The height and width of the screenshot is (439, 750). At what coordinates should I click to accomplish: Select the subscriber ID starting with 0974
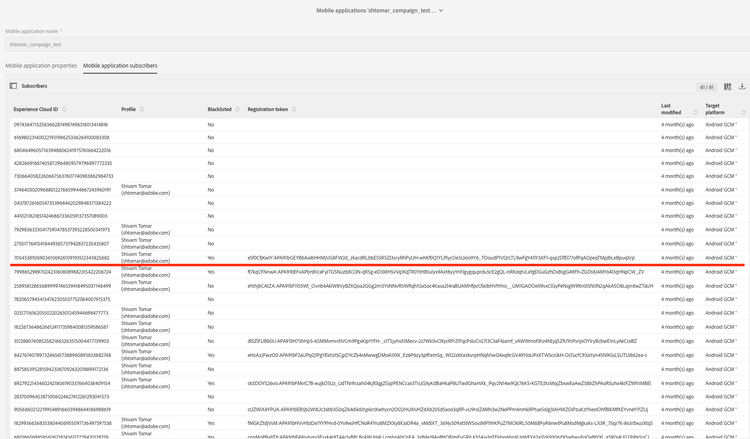(61, 125)
